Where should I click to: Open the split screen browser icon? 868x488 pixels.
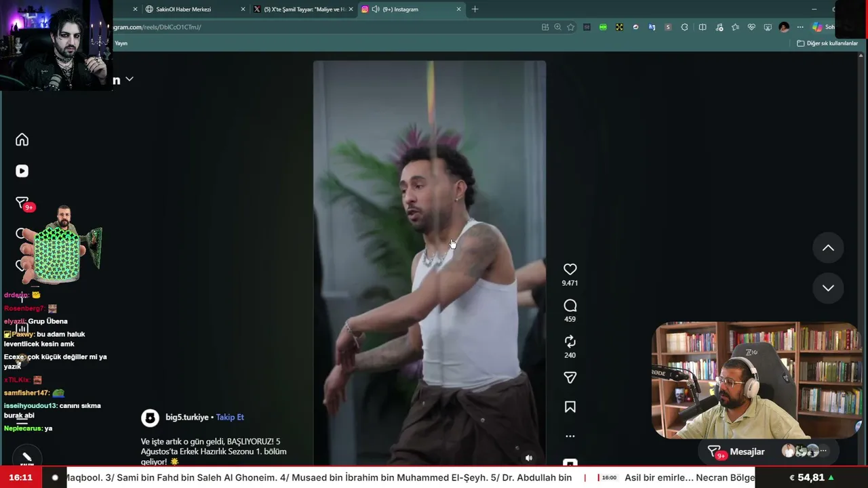pos(703,27)
